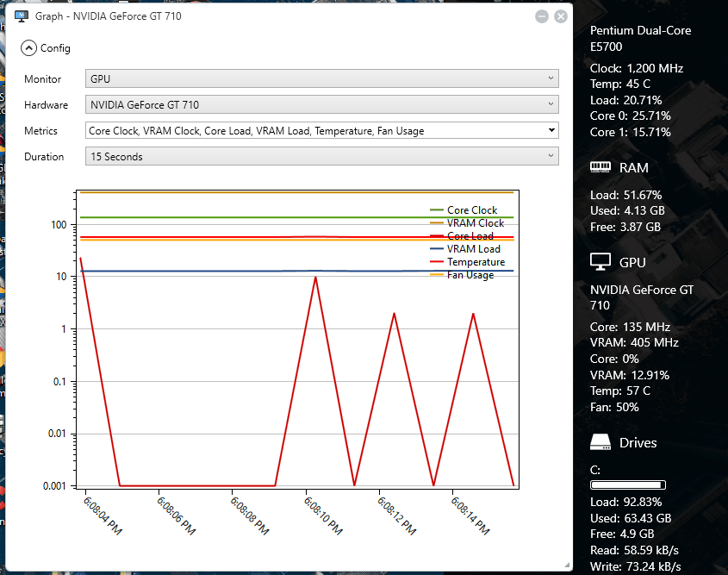Click the Drives section heading
Image resolution: width=728 pixels, height=575 pixels.
click(638, 442)
